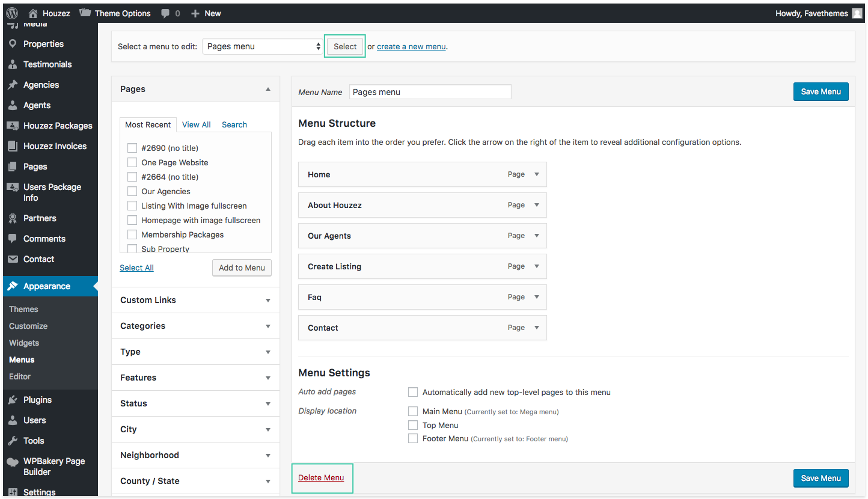Click the Properties pin icon in sidebar
Viewport: 868px width, 499px height.
[13, 44]
